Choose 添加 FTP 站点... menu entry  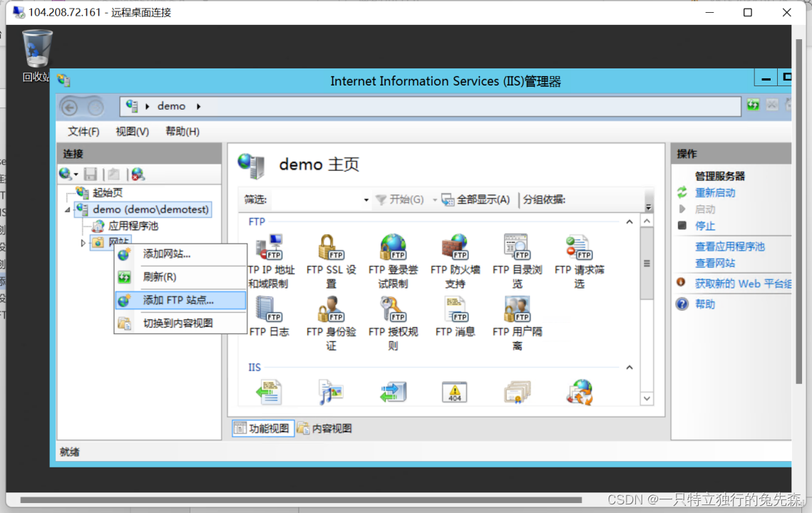180,300
